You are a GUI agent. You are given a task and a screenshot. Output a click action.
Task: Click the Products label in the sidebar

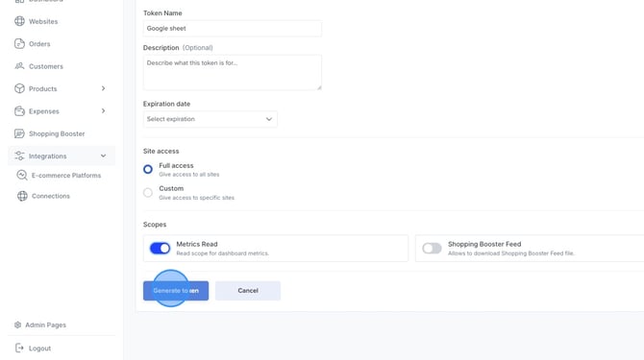click(42, 89)
